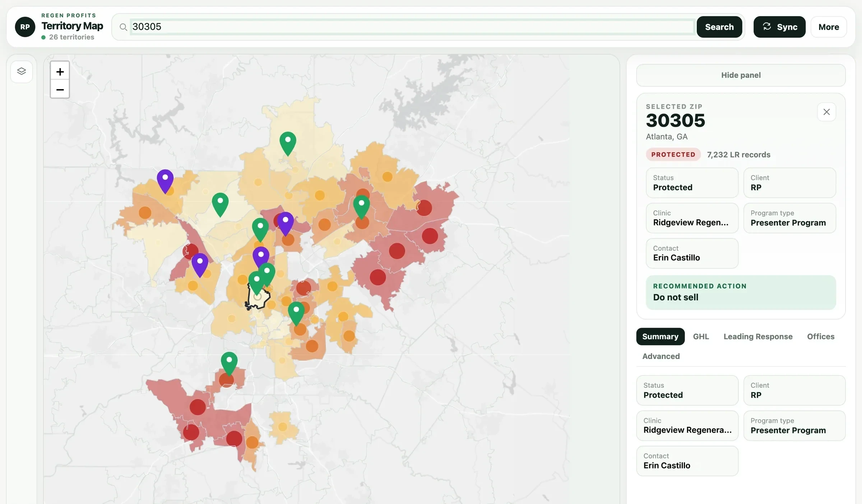Screen dimensions: 862x504
Task: Switch to the GHL tab
Action: click(701, 336)
